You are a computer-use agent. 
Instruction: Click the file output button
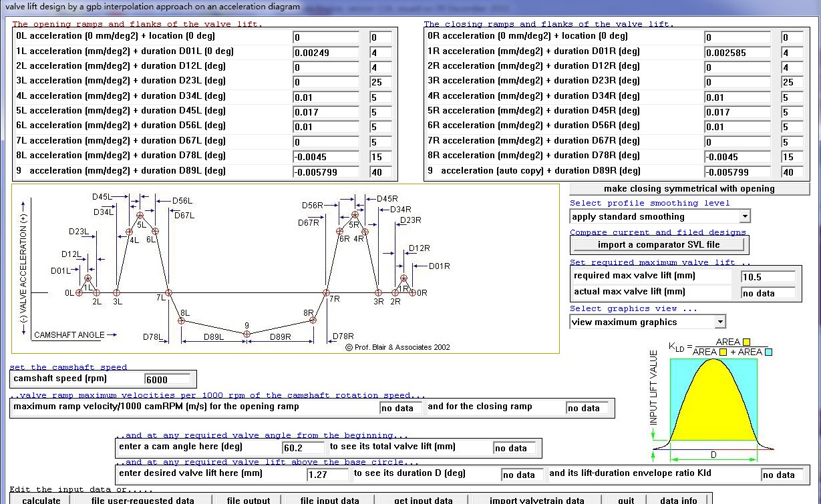point(249,499)
